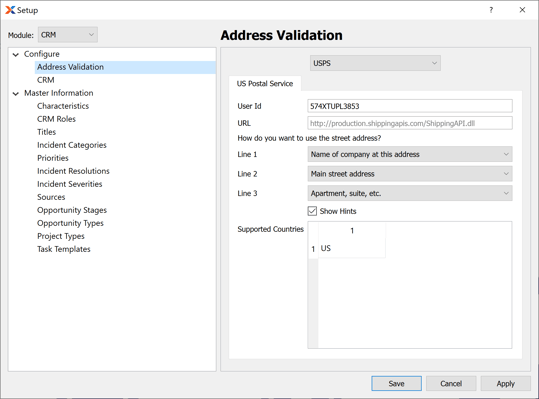Screen dimensions: 539x399
Task: Select Opportunity Stages in the tree
Action: pos(72,210)
